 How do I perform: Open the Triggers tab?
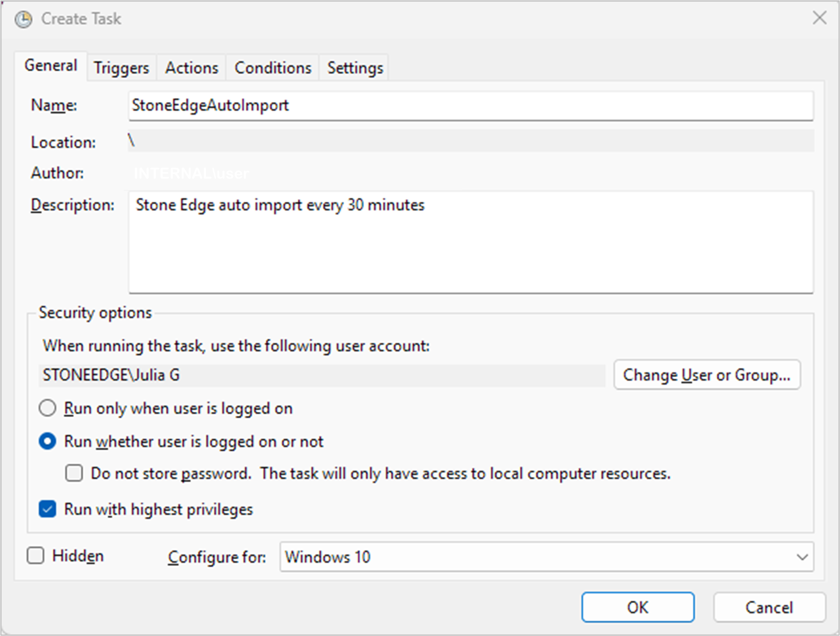coord(121,68)
